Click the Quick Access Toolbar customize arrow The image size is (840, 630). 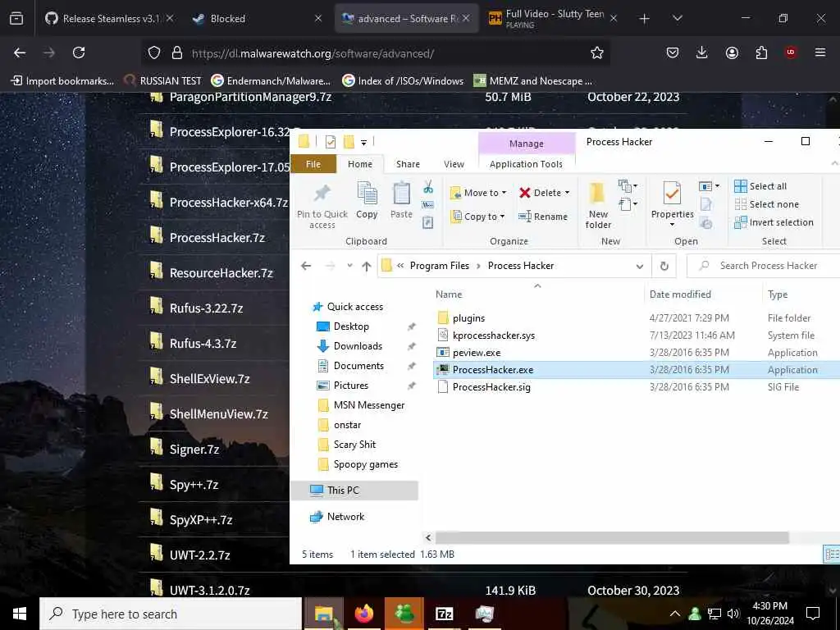(x=363, y=143)
